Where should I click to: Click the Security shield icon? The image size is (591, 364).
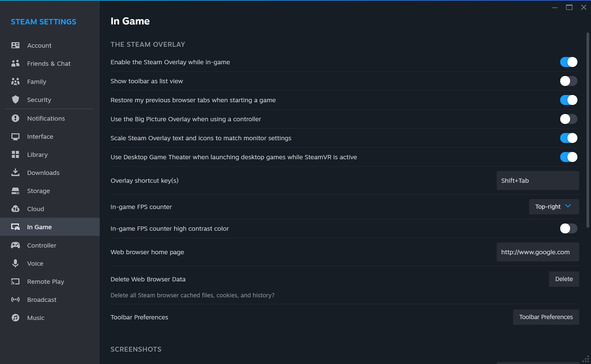[x=15, y=100]
